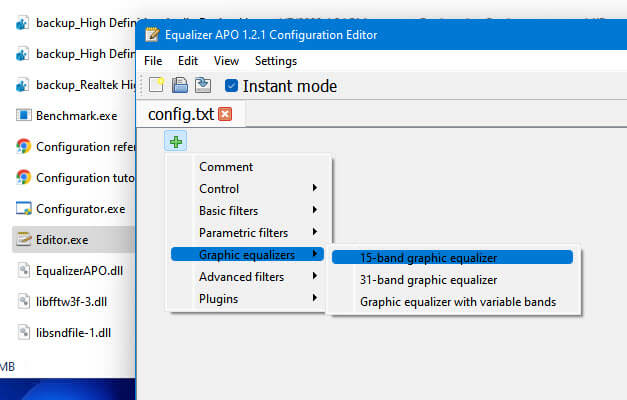Click the Editor.exe file name

pos(62,240)
